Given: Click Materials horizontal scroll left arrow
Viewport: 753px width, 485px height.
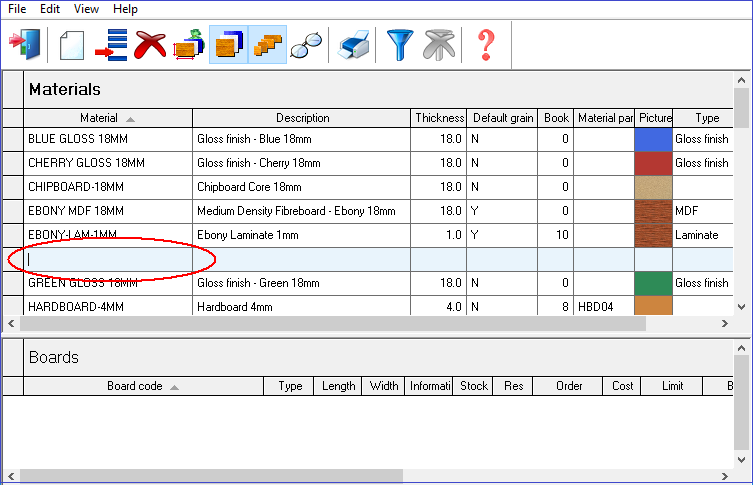Looking at the screenshot, I should pos(11,324).
